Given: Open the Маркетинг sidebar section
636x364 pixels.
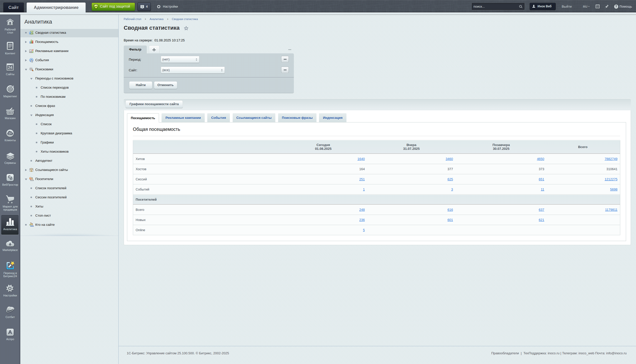Looking at the screenshot, I should [10, 91].
